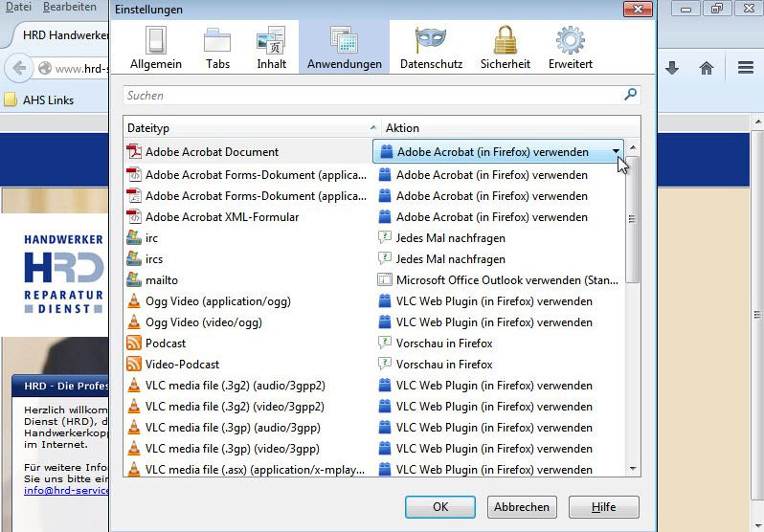The width and height of the screenshot is (764, 532).
Task: Click the file type list scrollbar thumb
Action: [x=633, y=219]
